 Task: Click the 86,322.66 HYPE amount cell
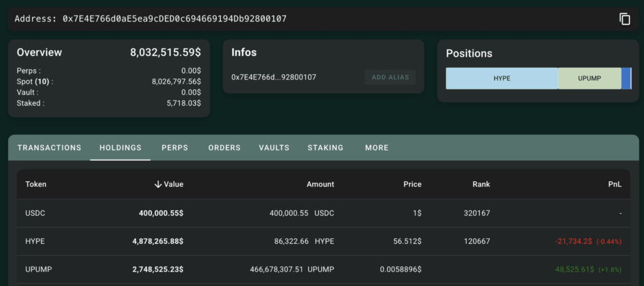pos(304,241)
